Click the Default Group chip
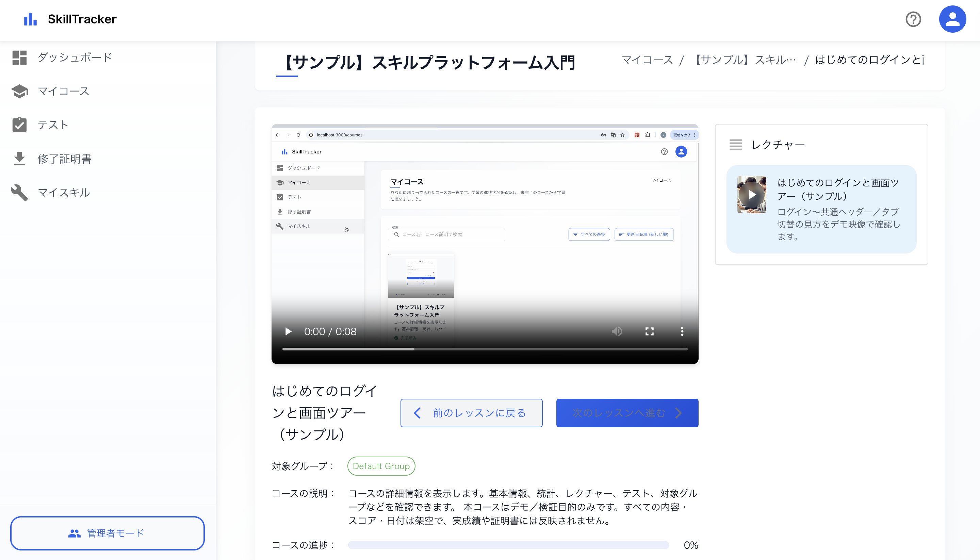The image size is (980, 560). (x=381, y=466)
